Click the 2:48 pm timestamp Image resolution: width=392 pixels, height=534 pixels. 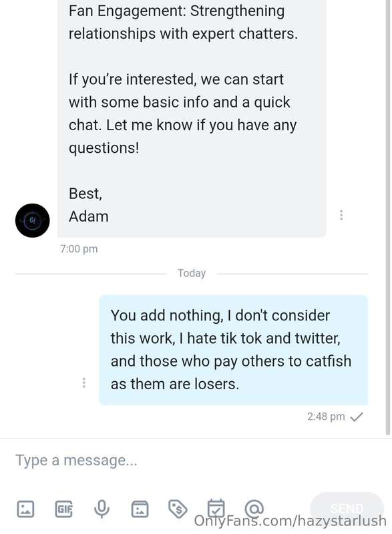pyautogui.click(x=326, y=417)
